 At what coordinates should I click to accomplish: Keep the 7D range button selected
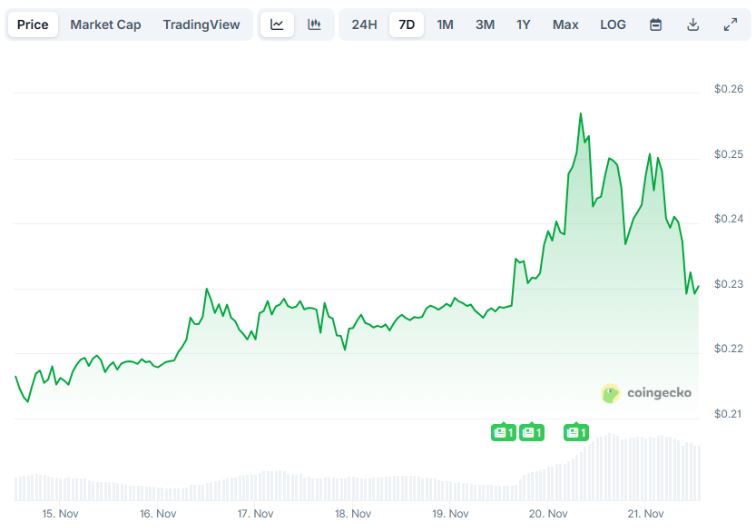[406, 25]
